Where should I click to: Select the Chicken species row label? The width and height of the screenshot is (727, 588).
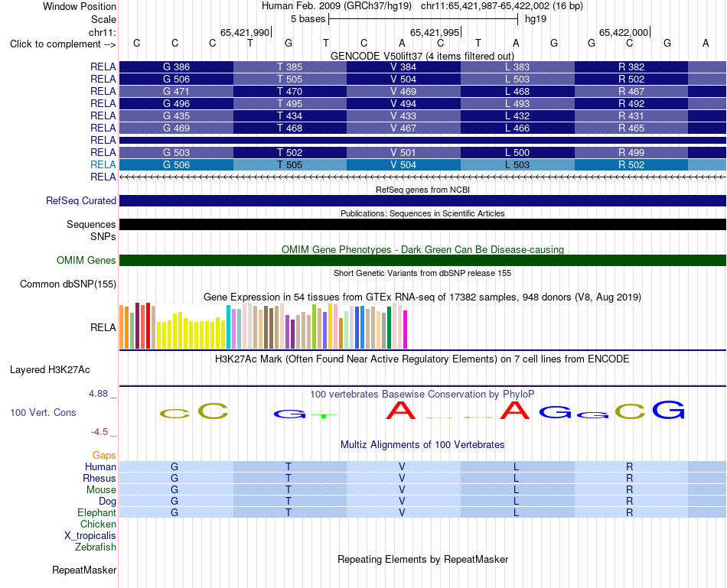click(98, 524)
